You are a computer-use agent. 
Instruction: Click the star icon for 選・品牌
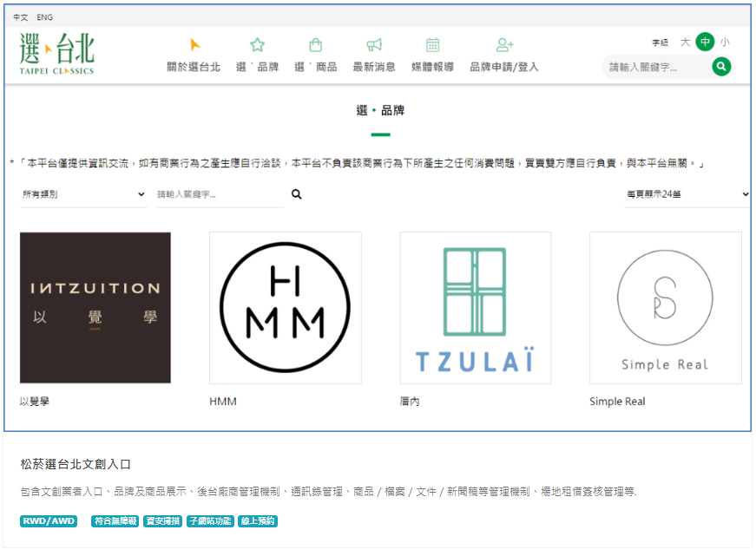tap(257, 45)
